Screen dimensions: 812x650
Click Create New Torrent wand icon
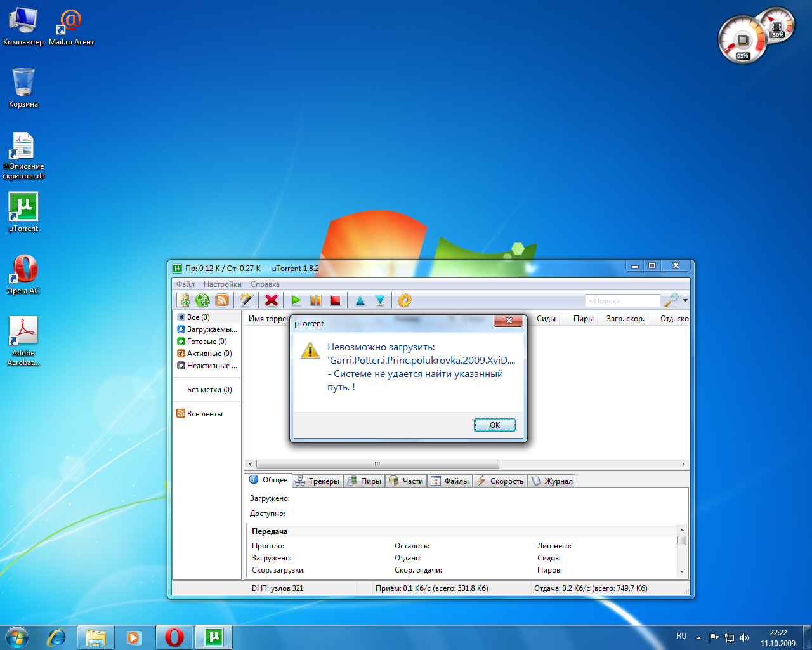(247, 300)
